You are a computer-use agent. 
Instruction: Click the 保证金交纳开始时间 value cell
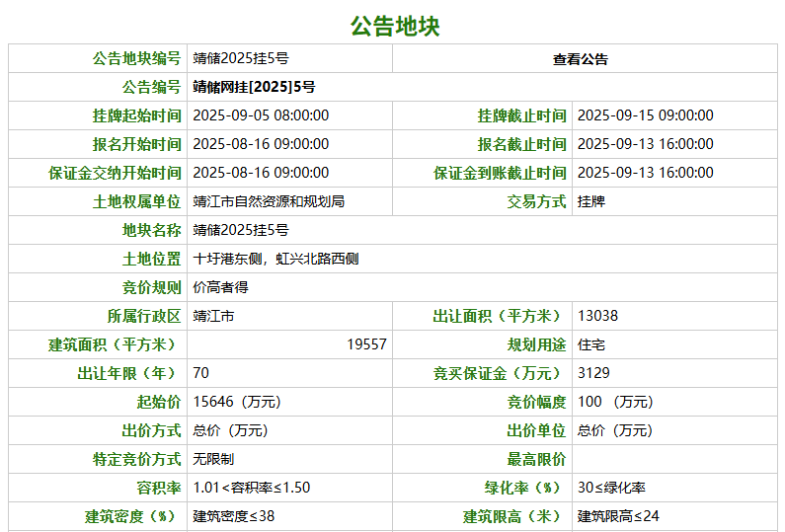[x=290, y=173]
